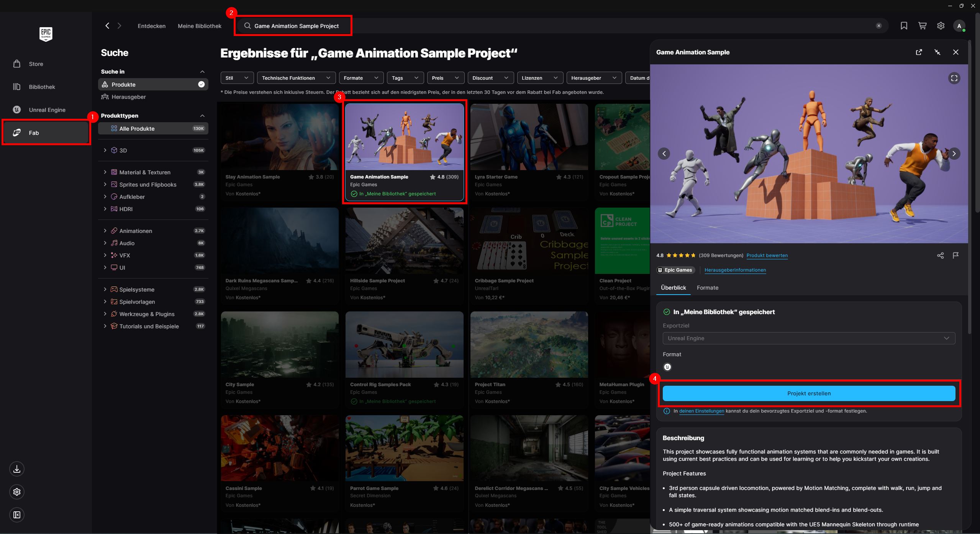The height and width of the screenshot is (534, 980).
Task: Open sidebar settings gear icon
Action: pyautogui.click(x=17, y=492)
